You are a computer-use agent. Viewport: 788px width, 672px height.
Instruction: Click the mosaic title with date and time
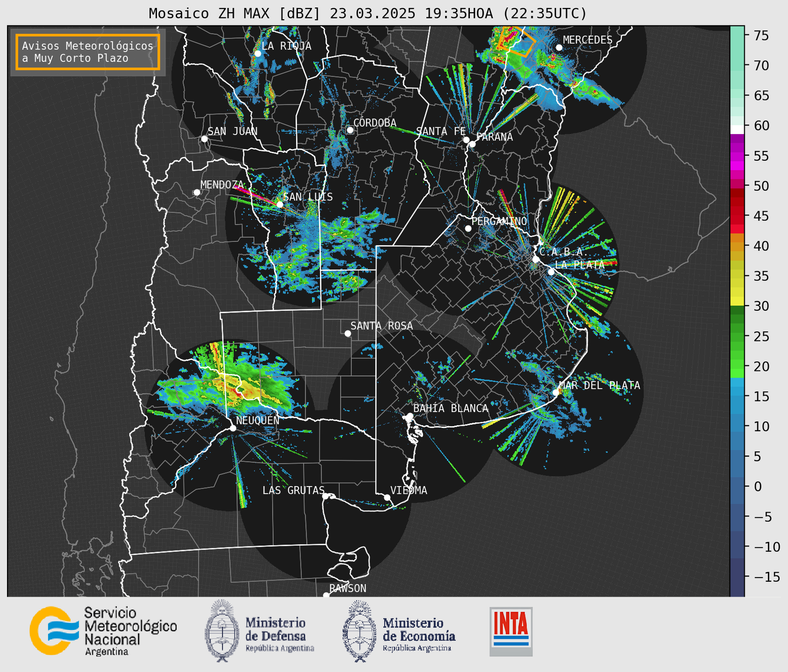click(368, 13)
